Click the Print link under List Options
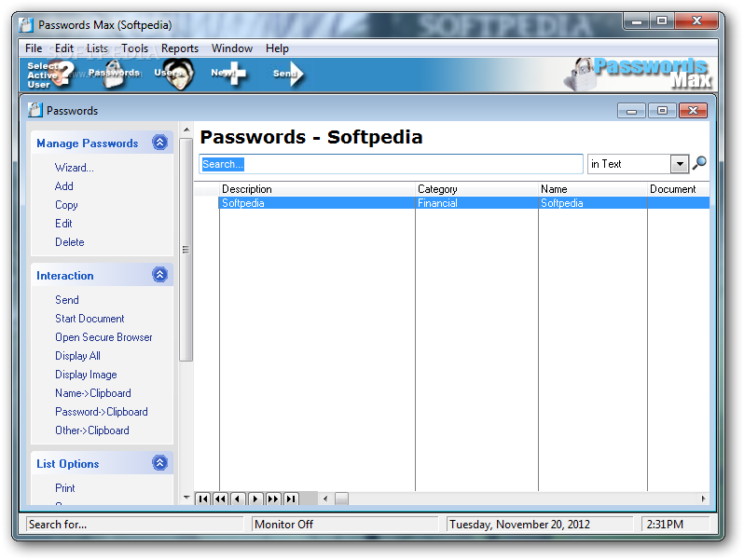Viewport: 744px width, 560px height. (65, 488)
